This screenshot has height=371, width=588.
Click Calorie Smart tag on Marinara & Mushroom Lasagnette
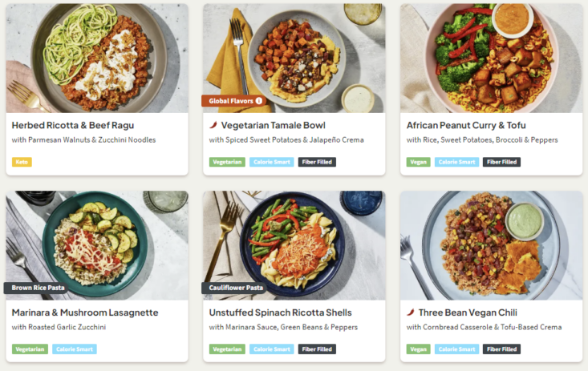(75, 349)
